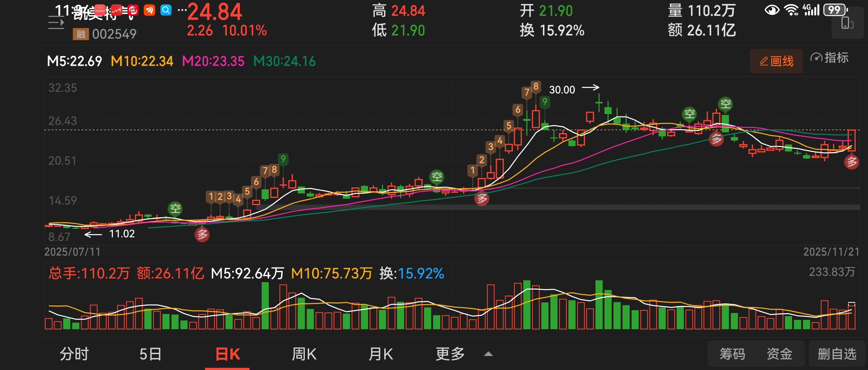The height and width of the screenshot is (370, 868).
Task: Select the 月K chart period
Action: pos(380,354)
